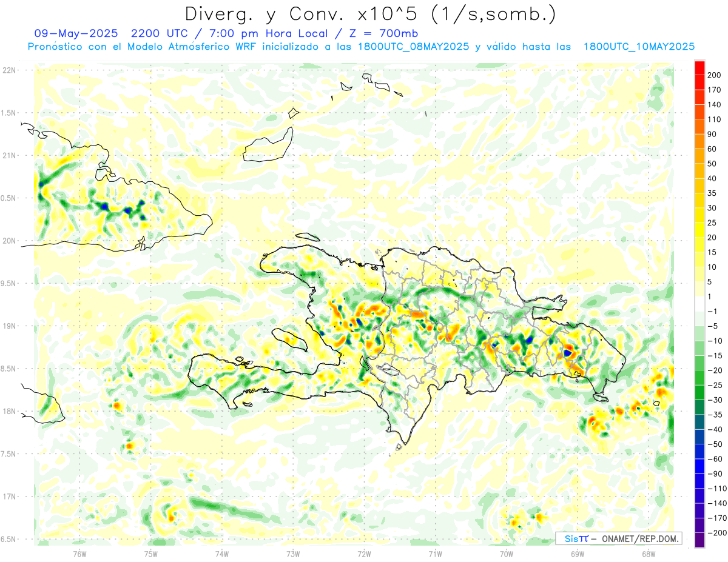
Task: Click the positive '10' colorbar label
Action: point(712,267)
